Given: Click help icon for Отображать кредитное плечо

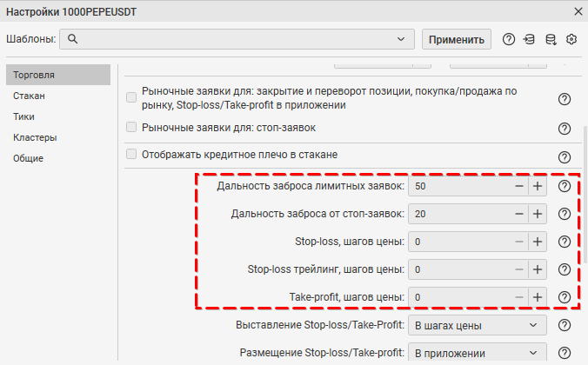Looking at the screenshot, I should [x=564, y=157].
